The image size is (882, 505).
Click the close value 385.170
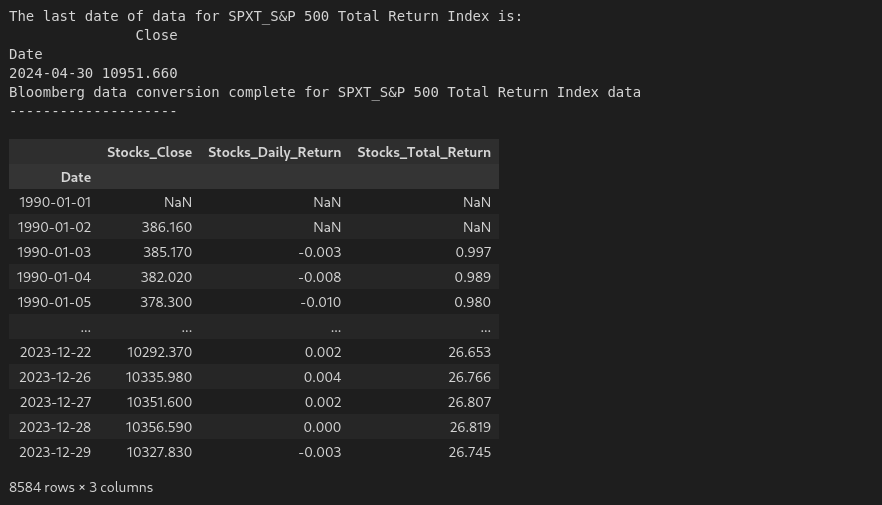click(x=168, y=252)
